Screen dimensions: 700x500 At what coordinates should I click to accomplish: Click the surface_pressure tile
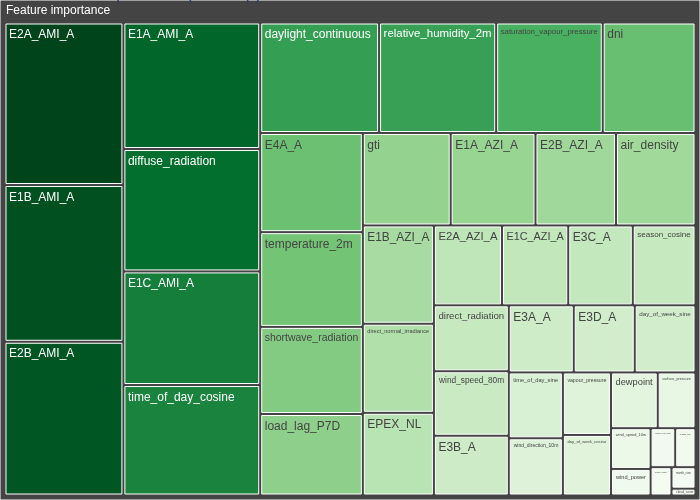click(x=677, y=400)
